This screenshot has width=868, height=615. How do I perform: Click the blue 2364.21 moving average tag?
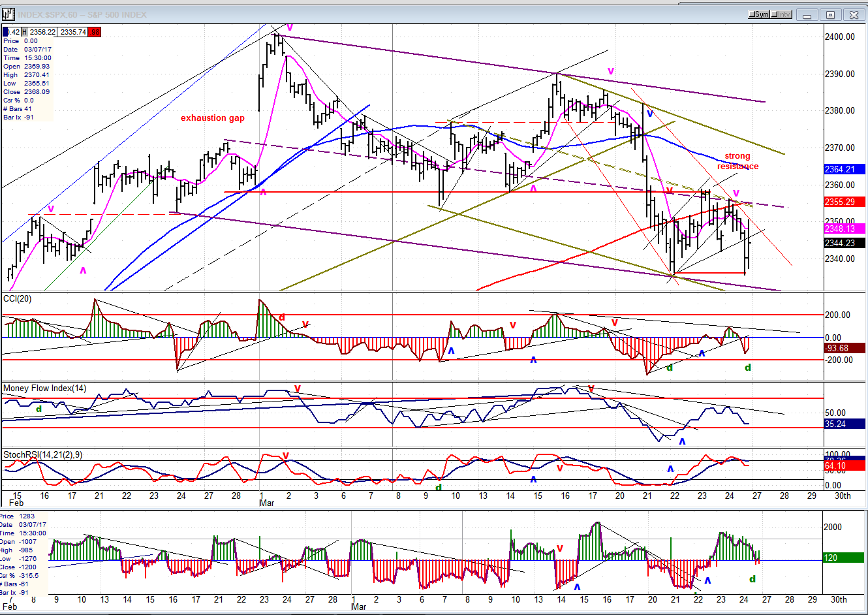[x=845, y=169]
